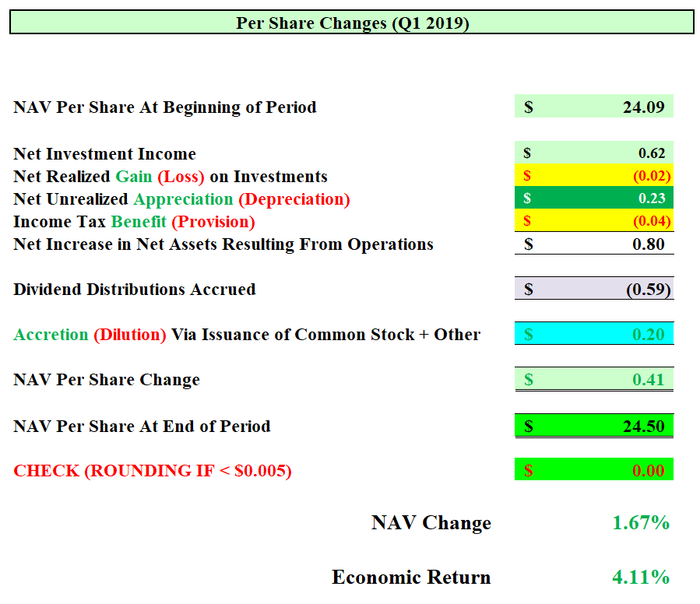700x604 pixels.
Task: Click the 'Net Unrealized Appreciation (Depreciation)' label
Action: [181, 199]
